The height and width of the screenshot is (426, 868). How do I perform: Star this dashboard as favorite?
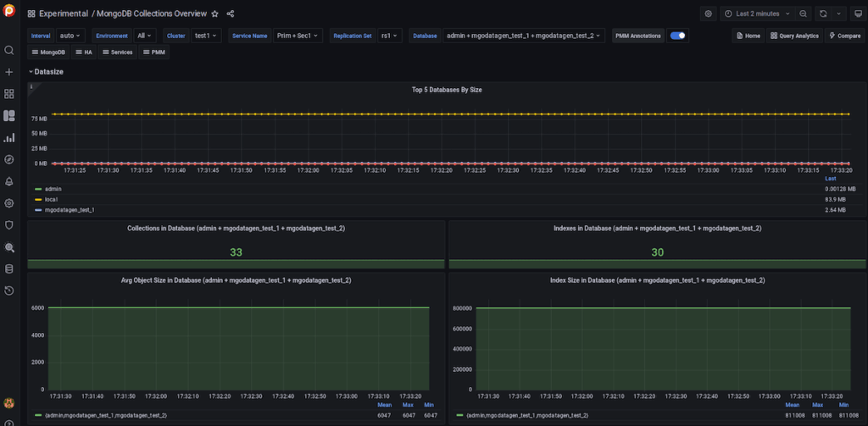[214, 14]
